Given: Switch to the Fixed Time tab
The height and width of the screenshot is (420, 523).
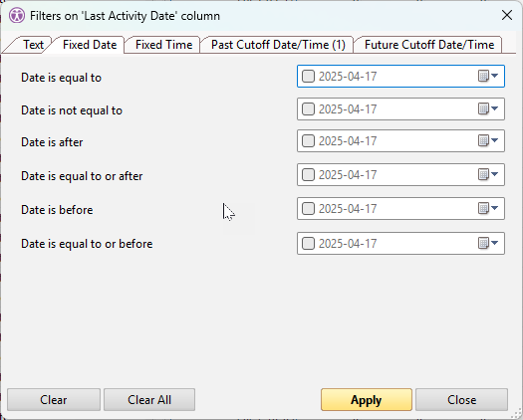Looking at the screenshot, I should point(163,45).
